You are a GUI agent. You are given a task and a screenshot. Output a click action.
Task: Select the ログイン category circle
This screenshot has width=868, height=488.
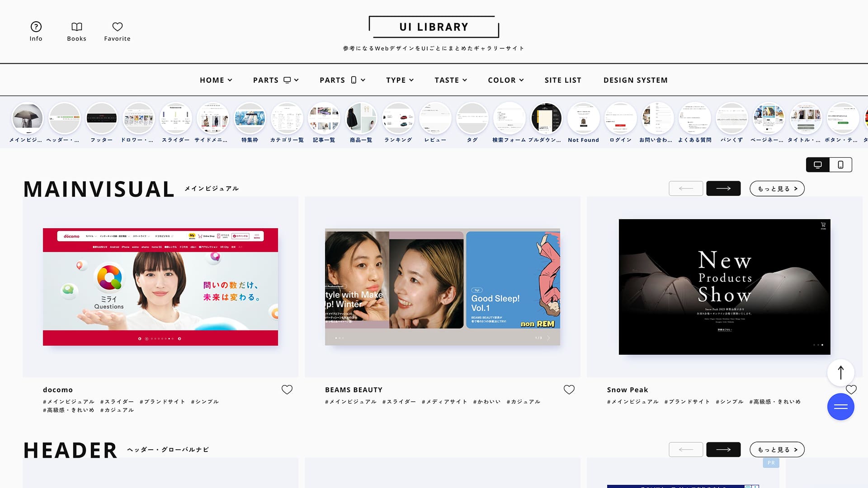coord(621,118)
